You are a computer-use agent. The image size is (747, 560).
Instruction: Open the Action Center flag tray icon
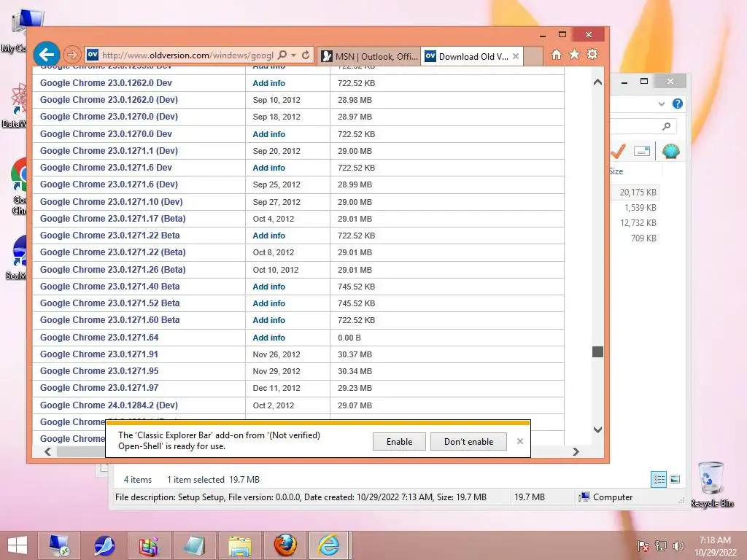(x=643, y=545)
